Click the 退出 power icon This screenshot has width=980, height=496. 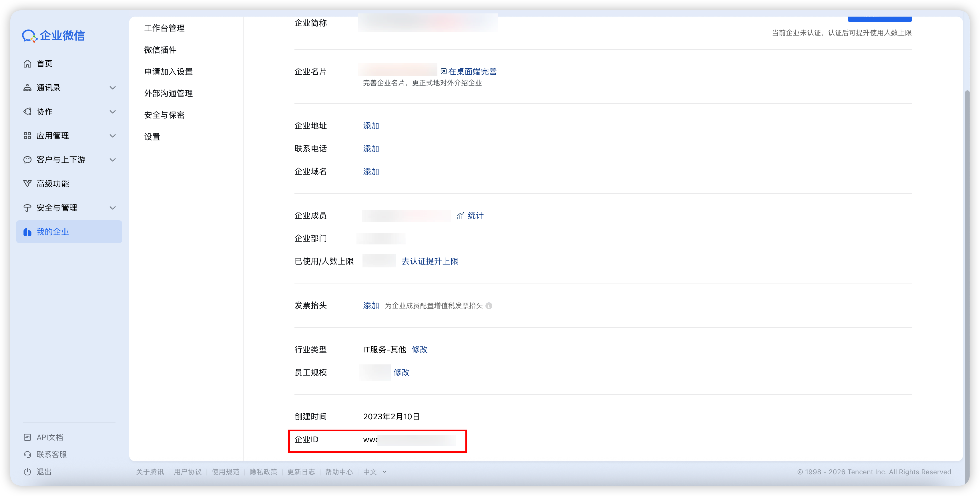click(27, 472)
